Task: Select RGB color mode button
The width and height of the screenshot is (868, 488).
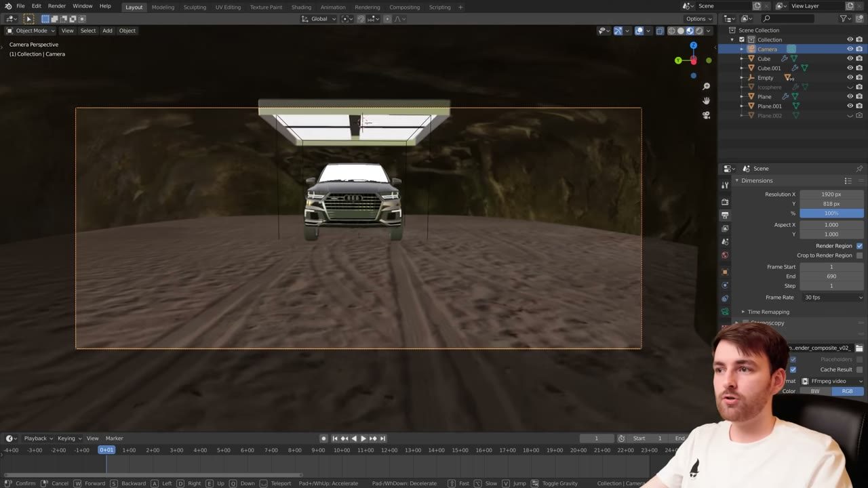Action: click(848, 391)
